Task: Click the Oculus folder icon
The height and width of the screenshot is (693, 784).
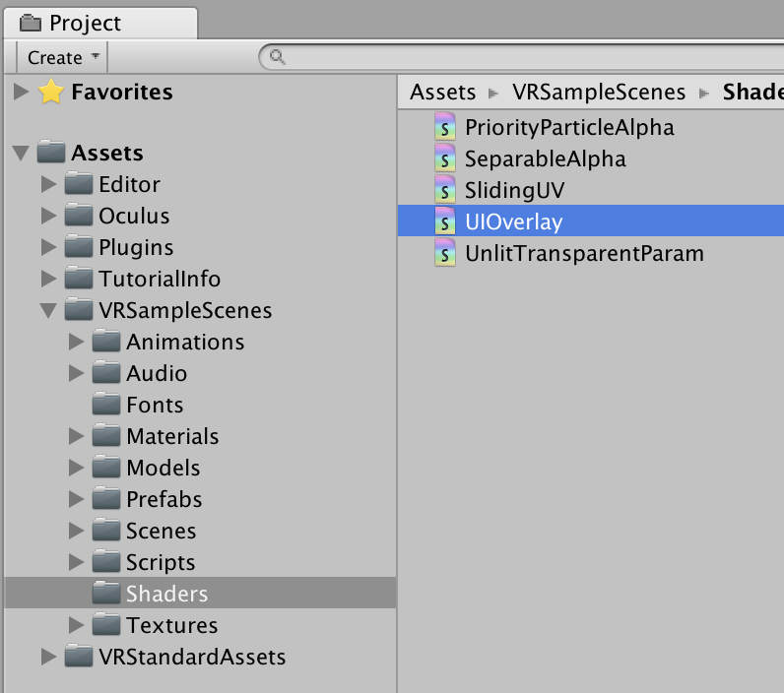Action: (79, 216)
